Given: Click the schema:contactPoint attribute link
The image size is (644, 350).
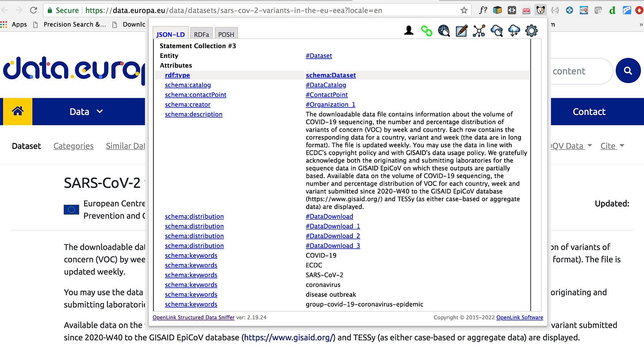Looking at the screenshot, I should point(195,95).
